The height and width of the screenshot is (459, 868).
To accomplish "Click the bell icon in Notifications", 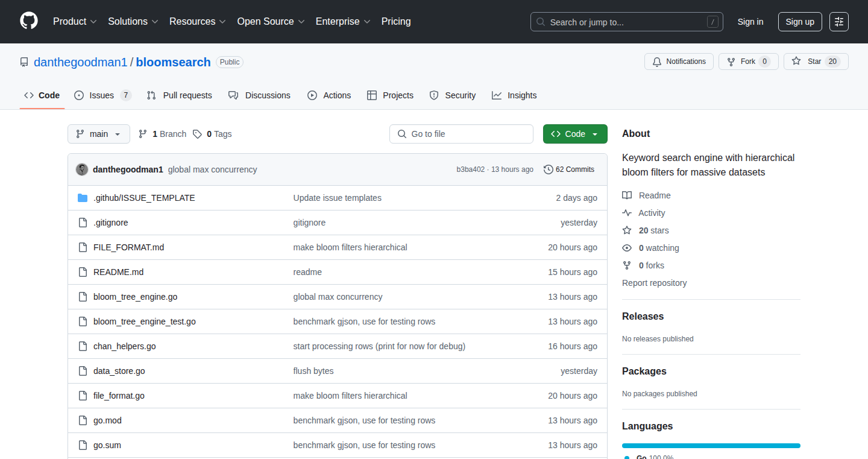I will [657, 62].
